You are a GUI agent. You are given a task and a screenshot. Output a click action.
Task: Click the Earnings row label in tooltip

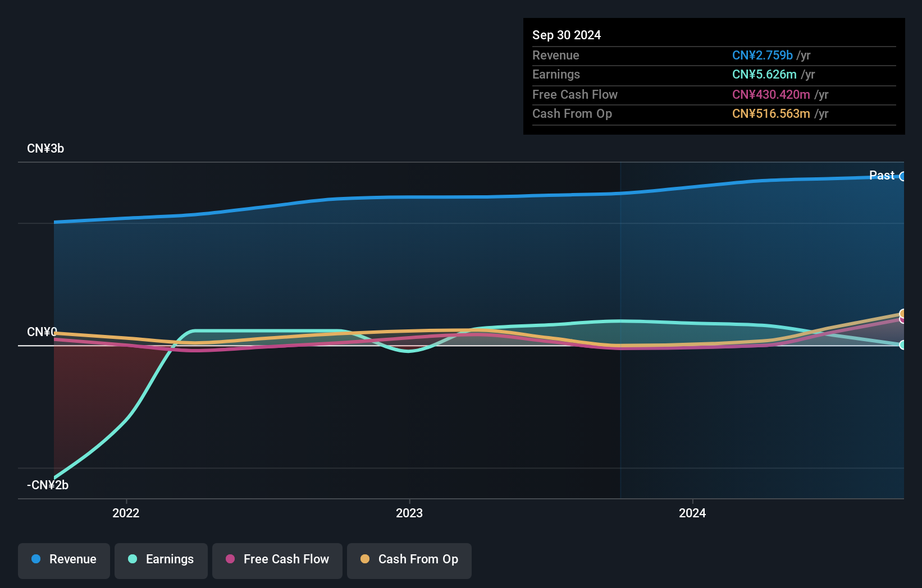pyautogui.click(x=556, y=74)
